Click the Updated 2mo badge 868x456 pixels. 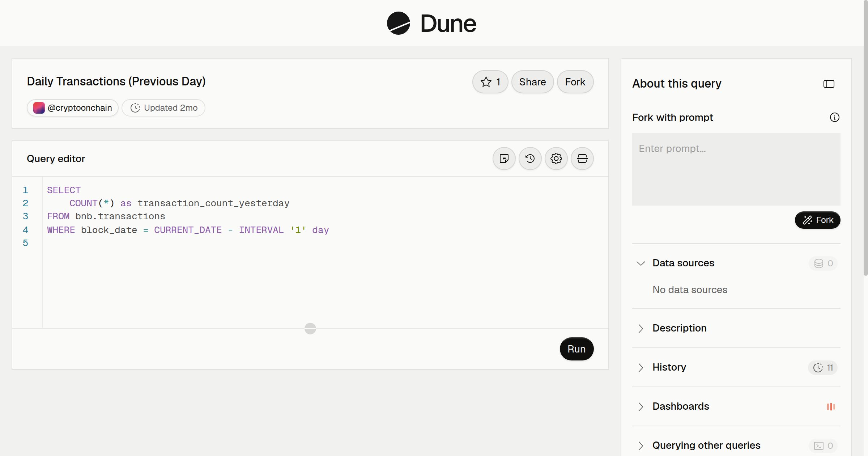(x=163, y=108)
